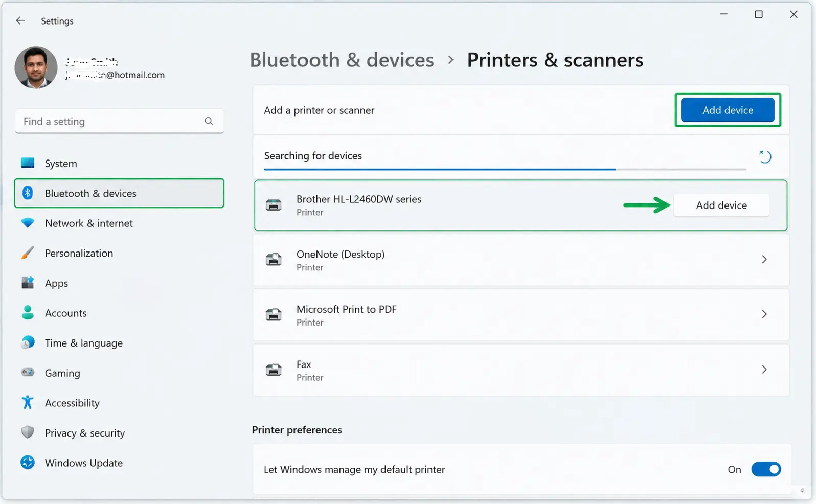Go back with the arrow icon
Image resolution: width=816 pixels, height=504 pixels.
pos(20,20)
